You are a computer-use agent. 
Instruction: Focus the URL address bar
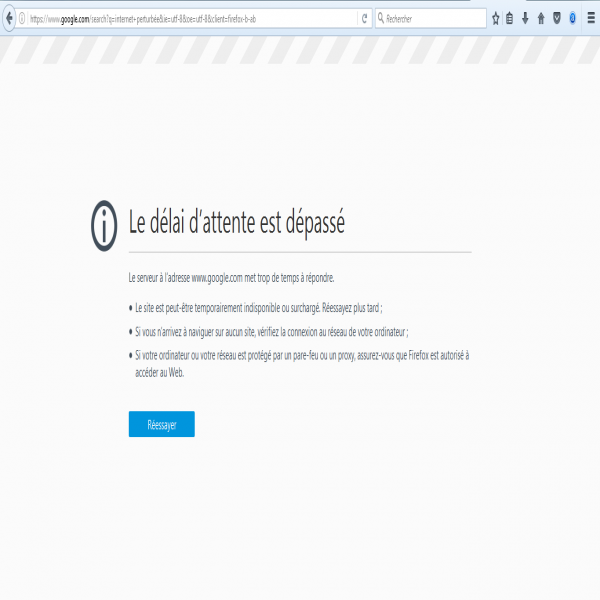pos(191,19)
